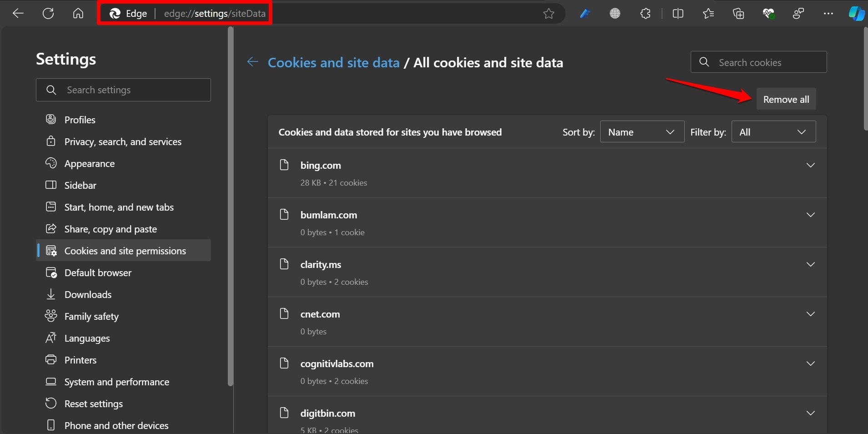Image resolution: width=868 pixels, height=434 pixels.
Task: Go back to Cookies and site data arrow
Action: pyautogui.click(x=252, y=62)
